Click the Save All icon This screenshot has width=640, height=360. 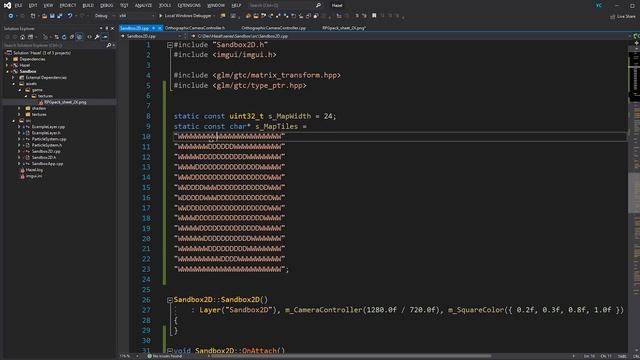(60, 16)
